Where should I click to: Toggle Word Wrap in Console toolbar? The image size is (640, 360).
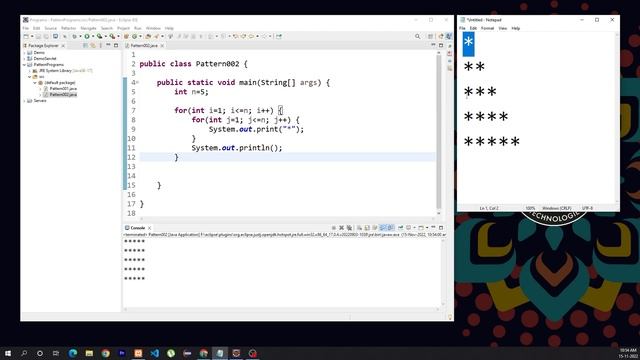click(374, 228)
